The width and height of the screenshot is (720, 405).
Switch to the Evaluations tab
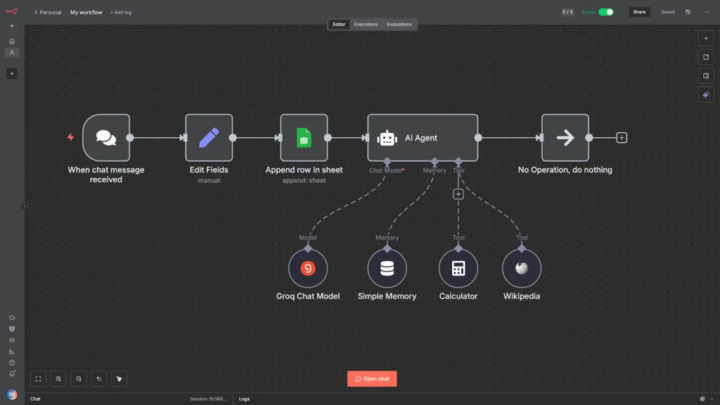pos(399,23)
